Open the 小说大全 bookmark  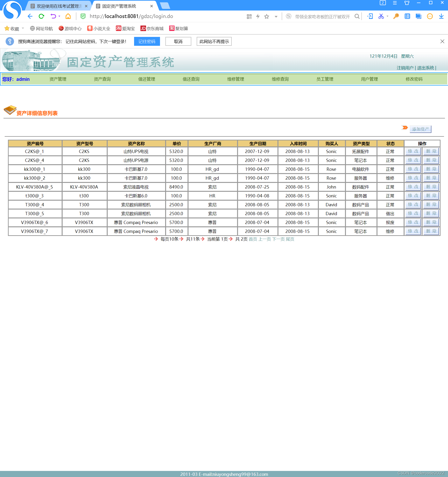pyautogui.click(x=99, y=28)
